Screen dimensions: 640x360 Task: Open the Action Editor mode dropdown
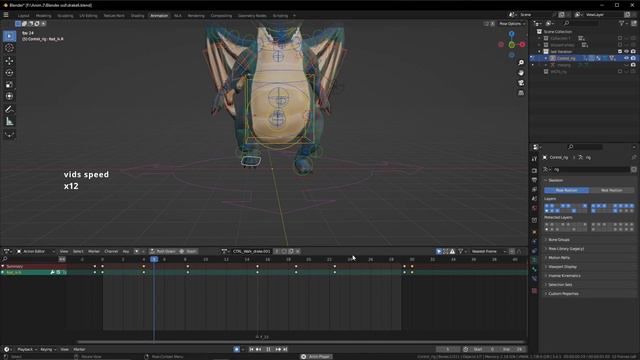(35, 251)
